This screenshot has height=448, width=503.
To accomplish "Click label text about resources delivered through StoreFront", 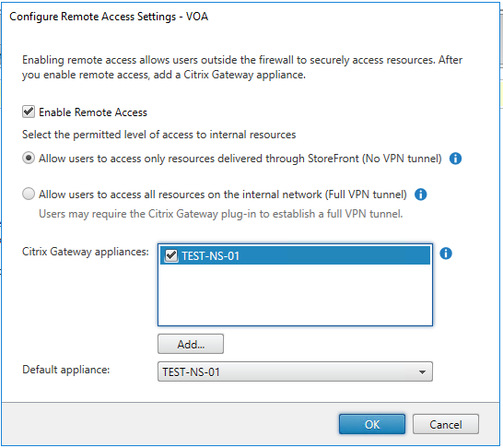I will coord(240,159).
